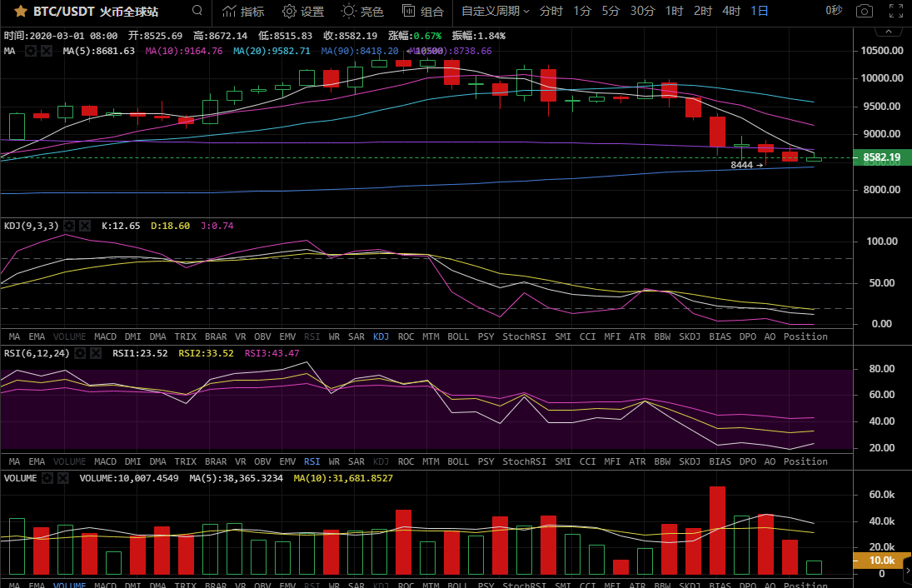Open the symbol search magnifier
Screen dimensions: 912x588
point(197,11)
